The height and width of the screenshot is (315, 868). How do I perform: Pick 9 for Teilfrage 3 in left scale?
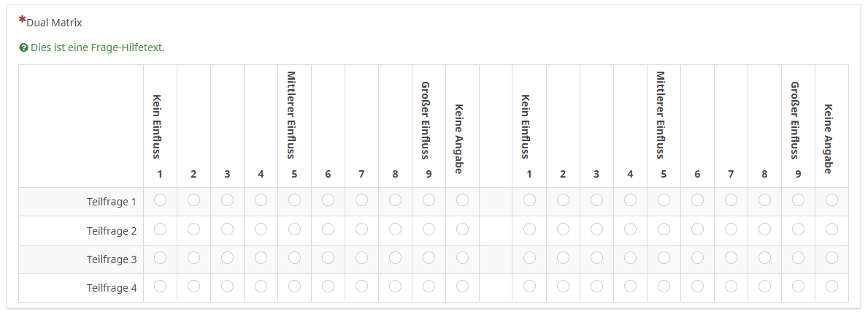[x=429, y=257]
